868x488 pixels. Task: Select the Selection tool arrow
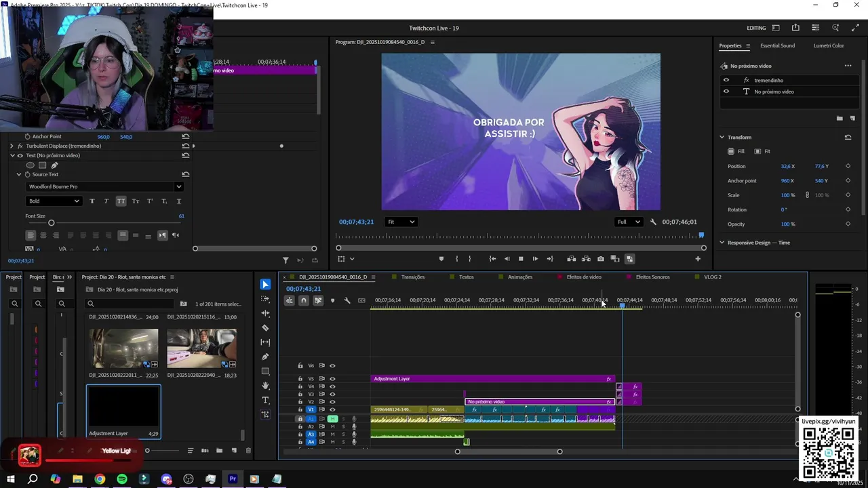tap(265, 285)
